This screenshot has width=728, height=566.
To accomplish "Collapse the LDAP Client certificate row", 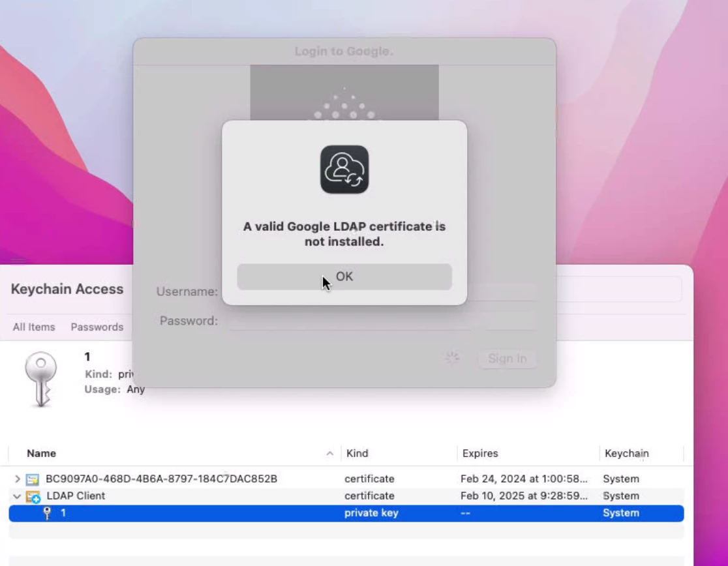I will [17, 496].
